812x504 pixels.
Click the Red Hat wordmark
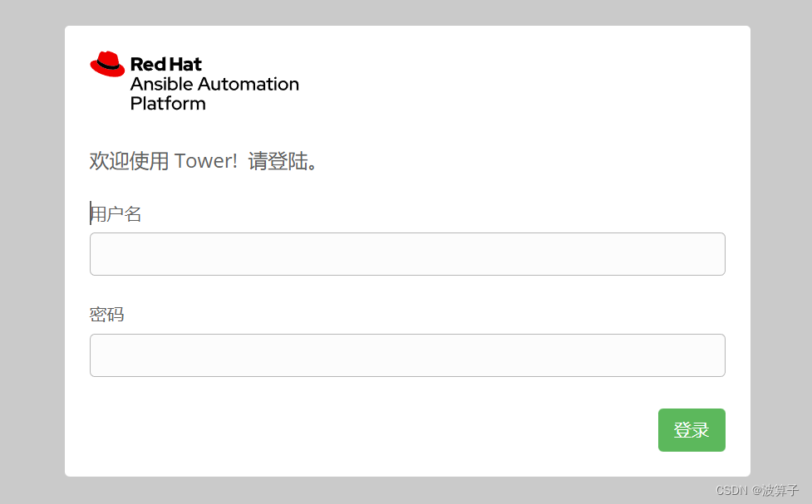coord(165,64)
